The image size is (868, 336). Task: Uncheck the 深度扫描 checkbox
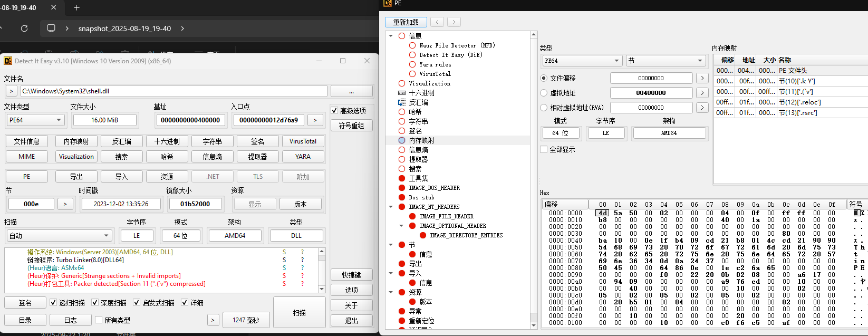click(x=95, y=303)
